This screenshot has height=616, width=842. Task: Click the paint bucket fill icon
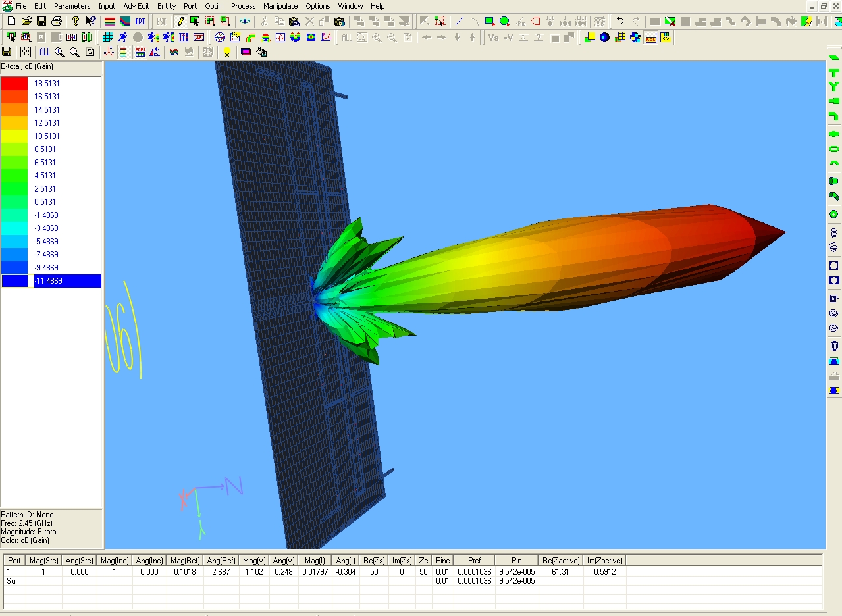coord(261,52)
